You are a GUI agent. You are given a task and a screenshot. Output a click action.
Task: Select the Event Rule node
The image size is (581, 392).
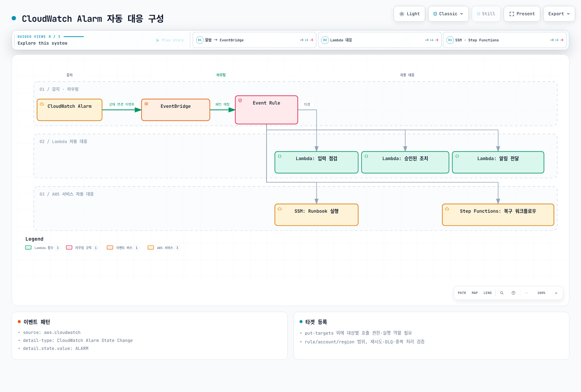tap(267, 110)
